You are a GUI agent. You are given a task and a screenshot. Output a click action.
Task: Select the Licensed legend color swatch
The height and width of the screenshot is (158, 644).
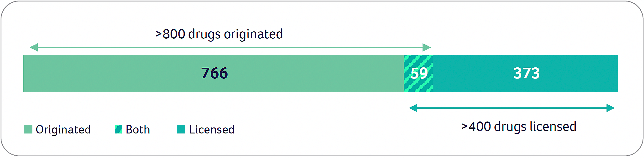pos(181,129)
